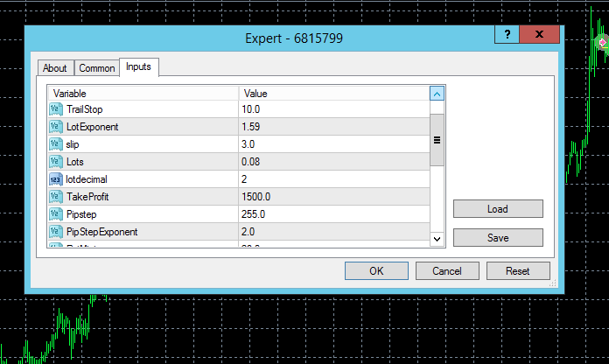The height and width of the screenshot is (364, 609).
Task: Click the Cancel button
Action: pyautogui.click(x=447, y=270)
